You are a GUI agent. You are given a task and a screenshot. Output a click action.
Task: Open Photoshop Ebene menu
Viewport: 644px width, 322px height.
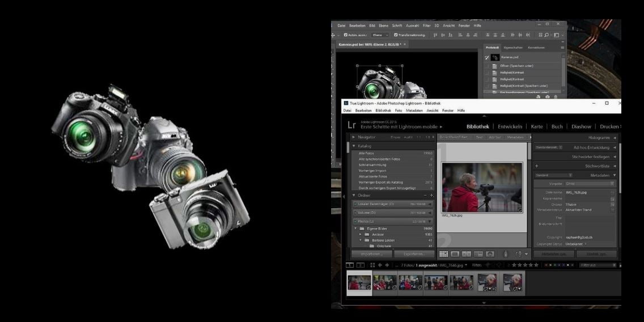pyautogui.click(x=384, y=26)
